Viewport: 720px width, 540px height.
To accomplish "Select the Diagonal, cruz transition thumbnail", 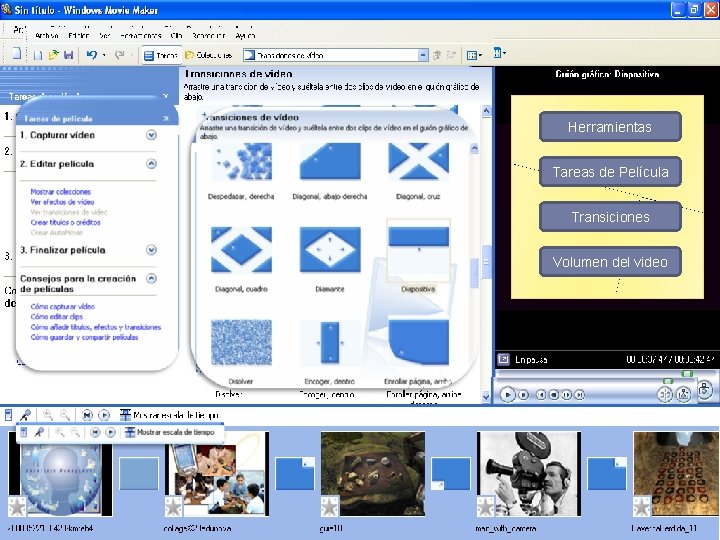I will coord(418,161).
